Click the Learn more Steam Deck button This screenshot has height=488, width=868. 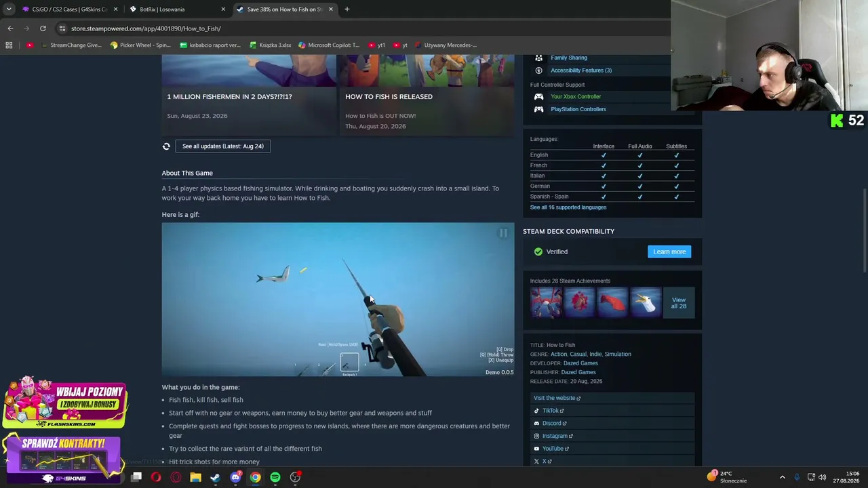tap(669, 252)
